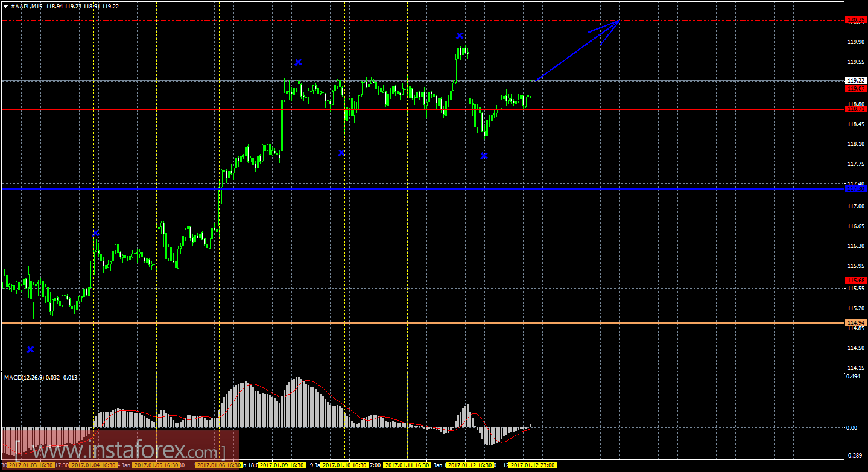Click the blue X marker above the 119.90 peak
Viewport: 868px width, 472px height.
pos(460,36)
